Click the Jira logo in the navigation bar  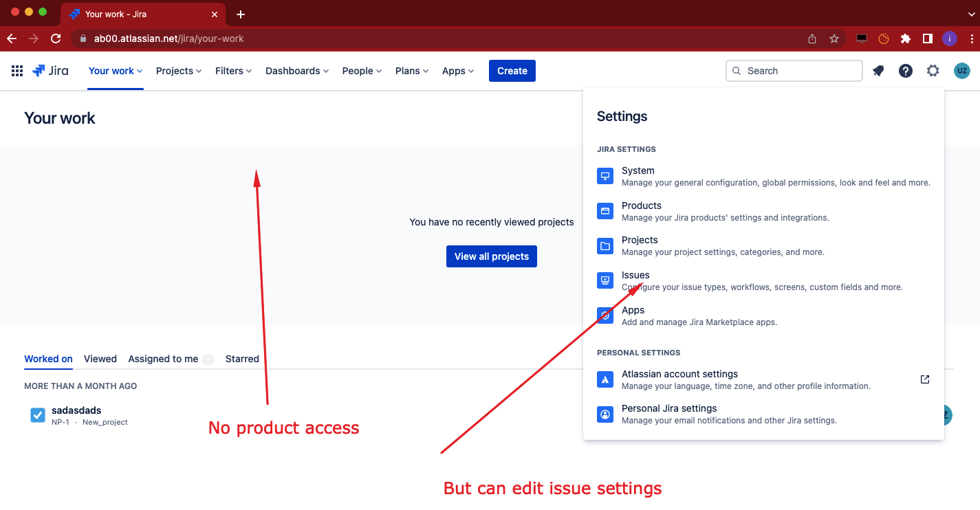click(50, 71)
